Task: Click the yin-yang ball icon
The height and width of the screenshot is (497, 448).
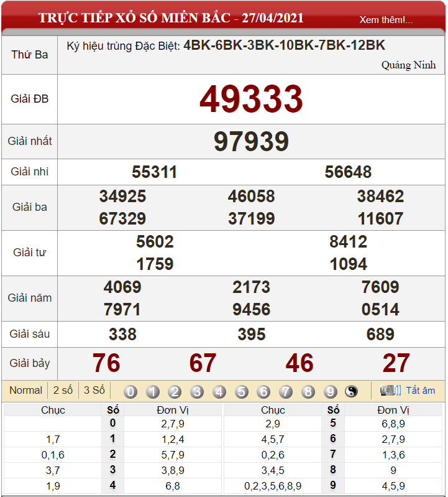Action: (x=352, y=392)
